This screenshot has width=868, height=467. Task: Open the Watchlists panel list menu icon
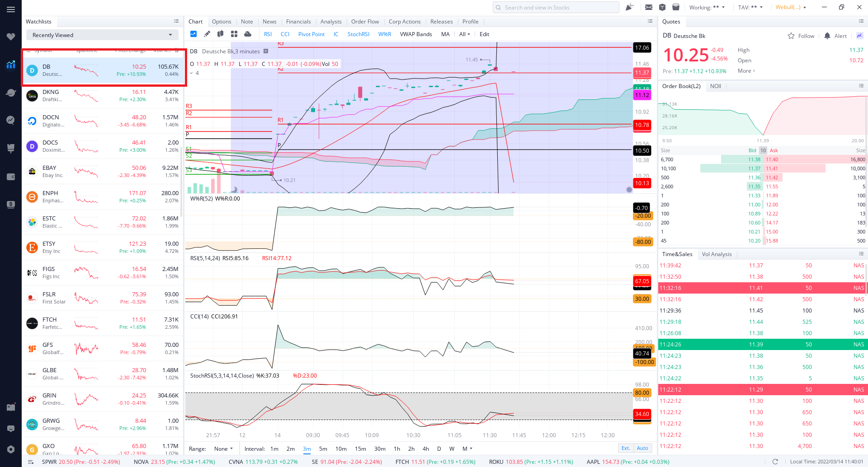[x=176, y=21]
